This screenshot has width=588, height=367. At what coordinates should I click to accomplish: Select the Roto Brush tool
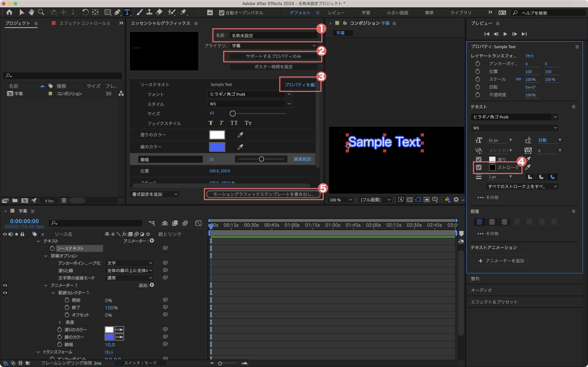pyautogui.click(x=171, y=12)
